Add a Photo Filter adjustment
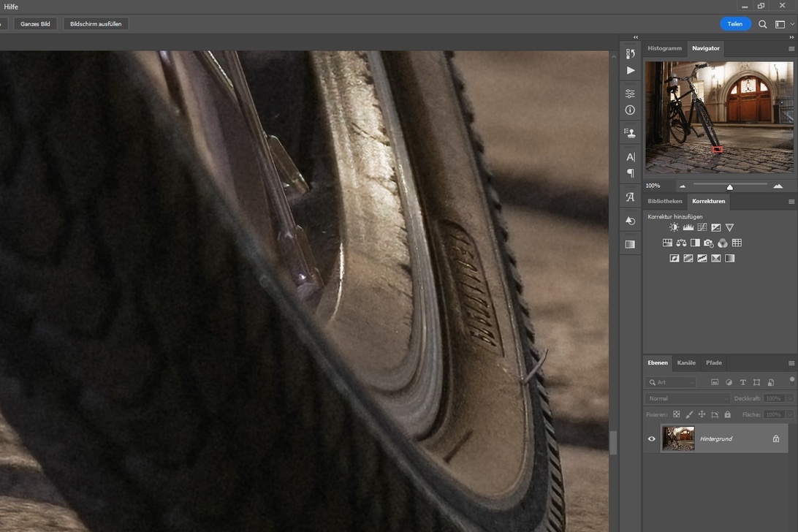 click(709, 243)
